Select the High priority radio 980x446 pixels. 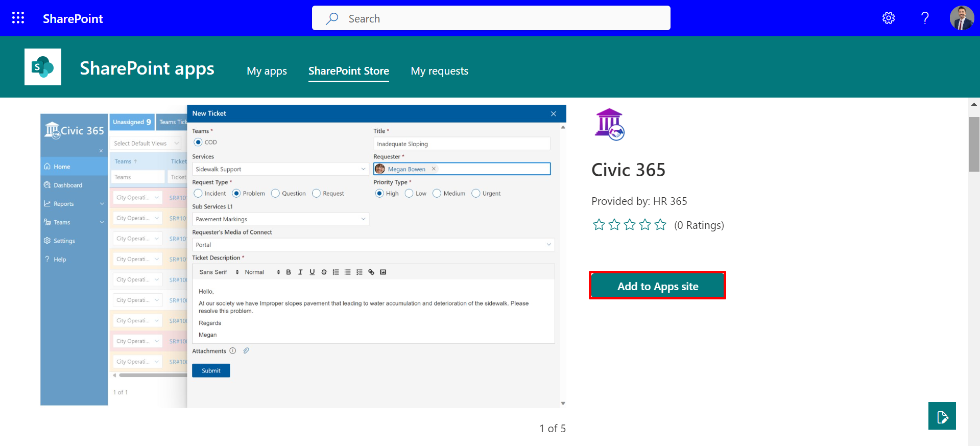tap(379, 193)
